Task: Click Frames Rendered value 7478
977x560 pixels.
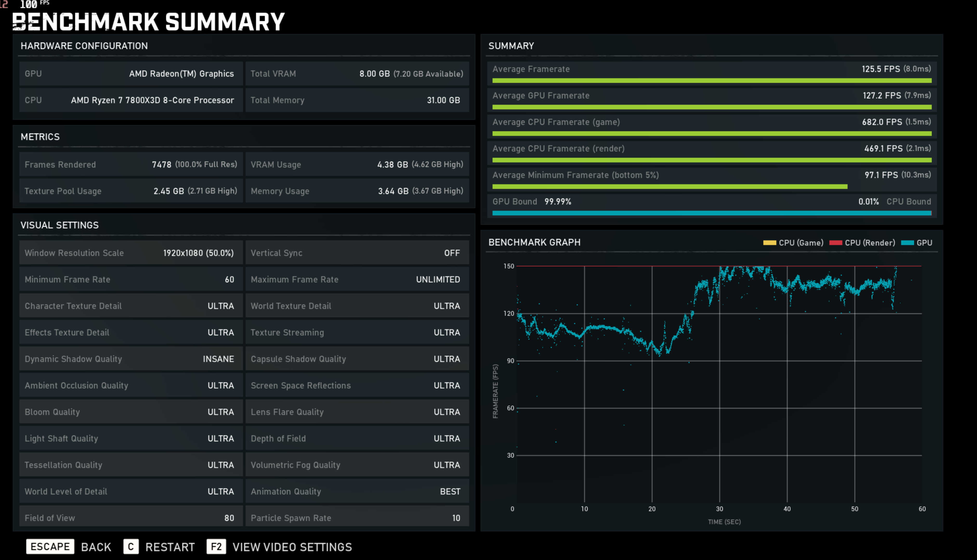Action: pyautogui.click(x=162, y=164)
